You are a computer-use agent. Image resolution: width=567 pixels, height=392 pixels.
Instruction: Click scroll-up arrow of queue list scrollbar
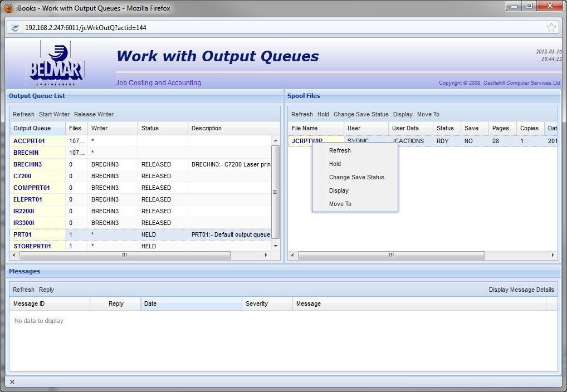[x=276, y=140]
